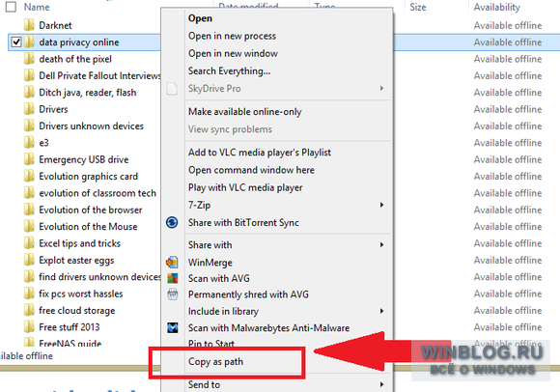The width and height of the screenshot is (560, 392).
Task: Click the Excel tips and tricks folder name
Action: [79, 243]
